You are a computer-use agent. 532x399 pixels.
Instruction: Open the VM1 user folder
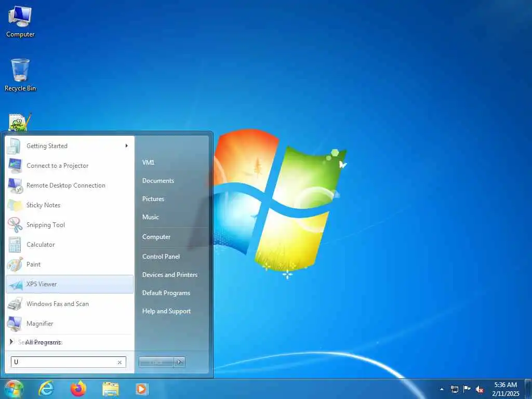coord(148,163)
